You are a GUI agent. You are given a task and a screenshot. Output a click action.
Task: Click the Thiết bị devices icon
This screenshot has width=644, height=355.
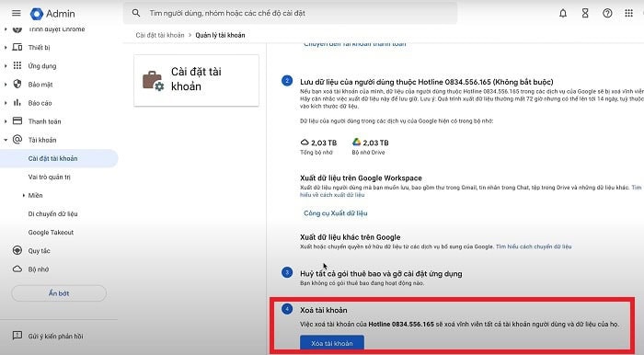click(x=17, y=47)
